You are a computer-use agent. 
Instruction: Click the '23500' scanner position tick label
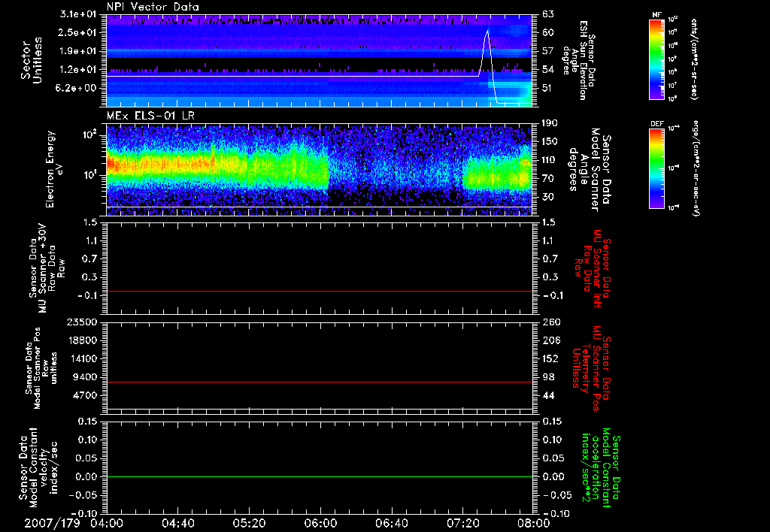coord(83,322)
